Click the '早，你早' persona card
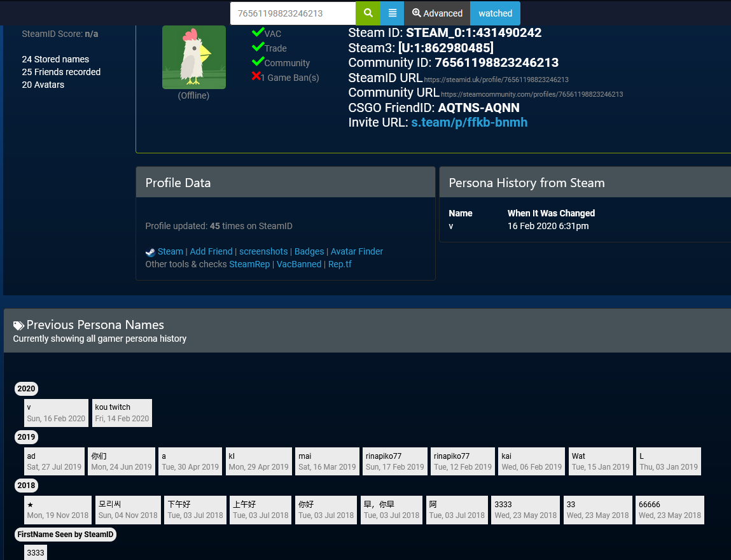Image resolution: width=731 pixels, height=560 pixels. (x=392, y=510)
